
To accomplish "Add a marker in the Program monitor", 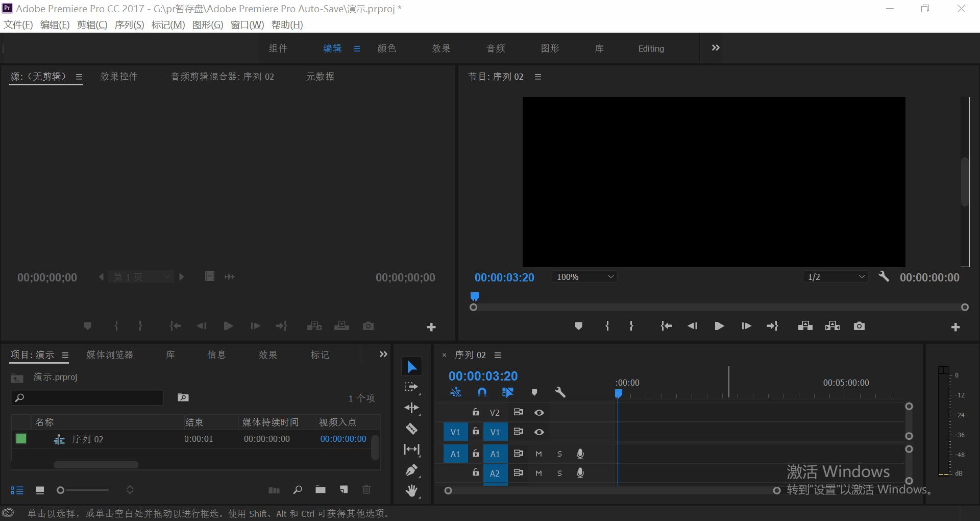I will (578, 326).
